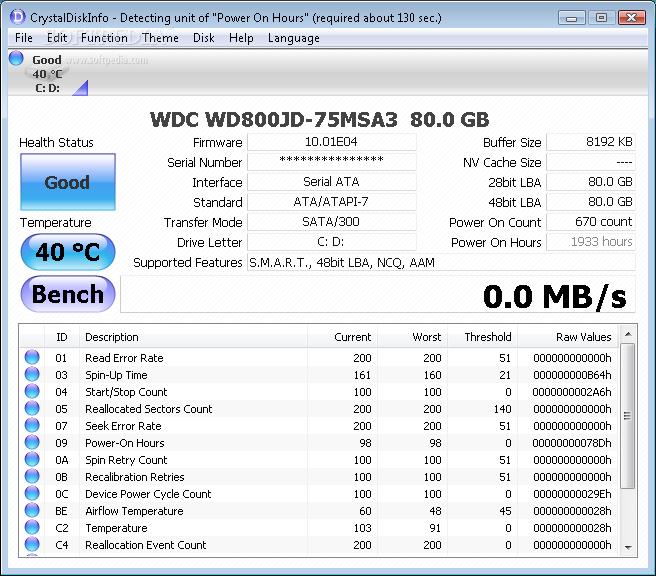
Task: Click the Good health status button
Action: (x=68, y=182)
